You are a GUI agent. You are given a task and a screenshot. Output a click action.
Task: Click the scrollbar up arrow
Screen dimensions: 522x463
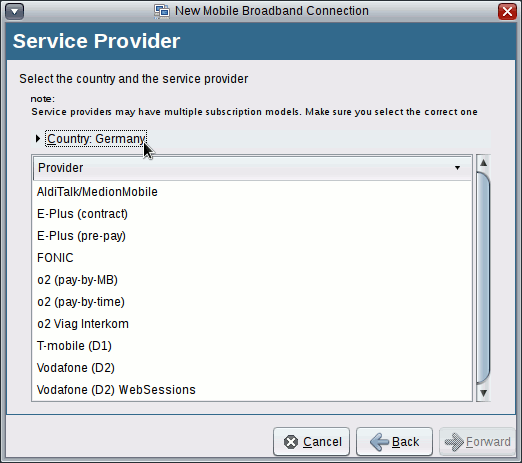[483, 163]
